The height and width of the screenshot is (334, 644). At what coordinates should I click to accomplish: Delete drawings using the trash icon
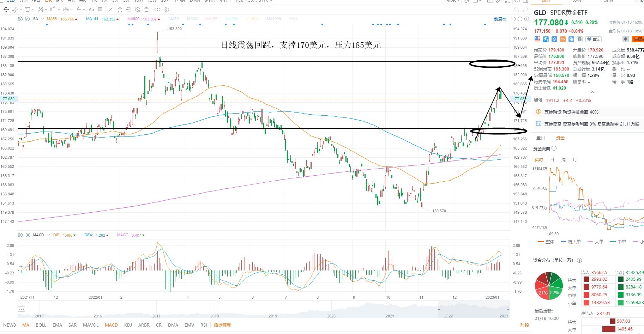[x=146, y=10]
